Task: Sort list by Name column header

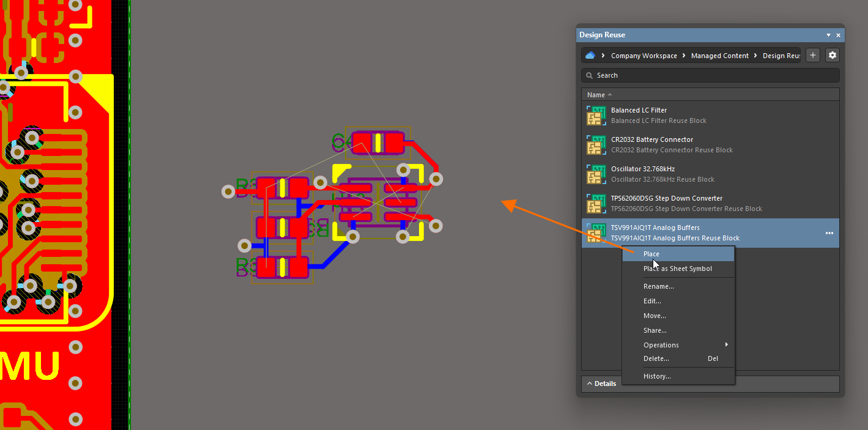Action: [x=710, y=95]
